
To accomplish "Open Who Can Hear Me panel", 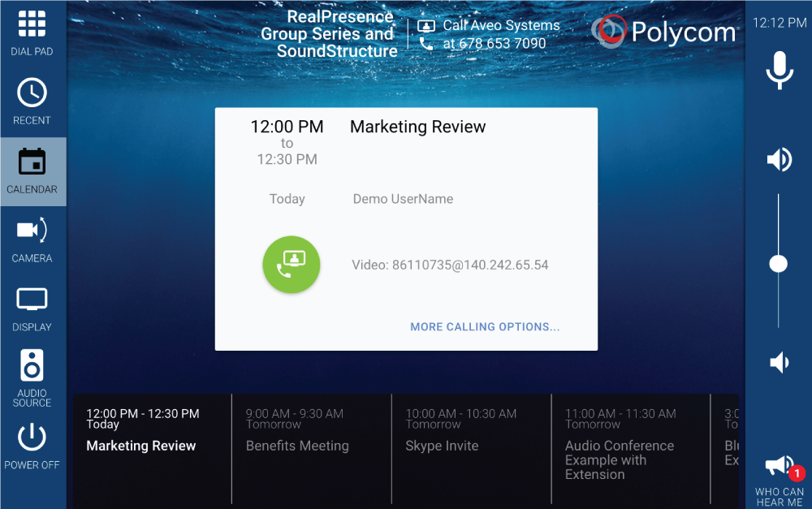I will tap(780, 477).
